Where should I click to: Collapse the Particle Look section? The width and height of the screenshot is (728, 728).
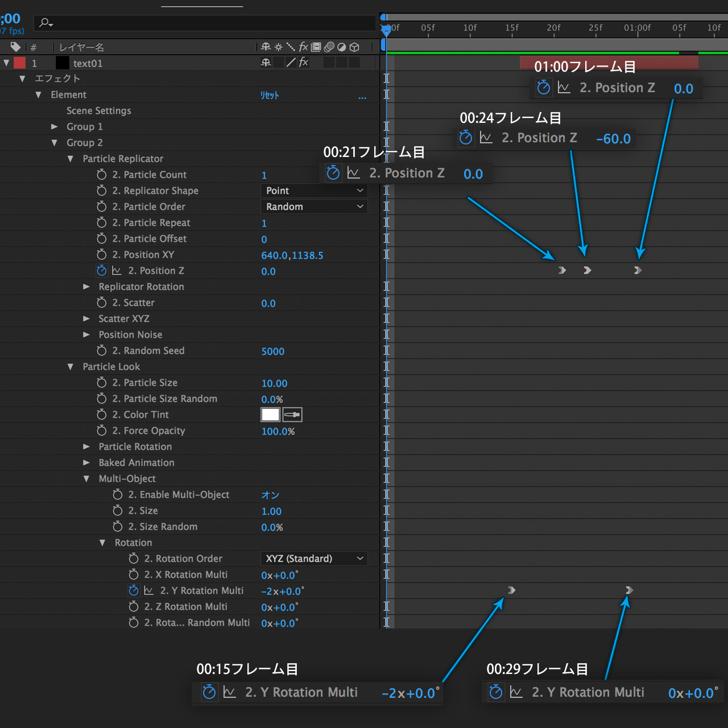pyautogui.click(x=71, y=367)
